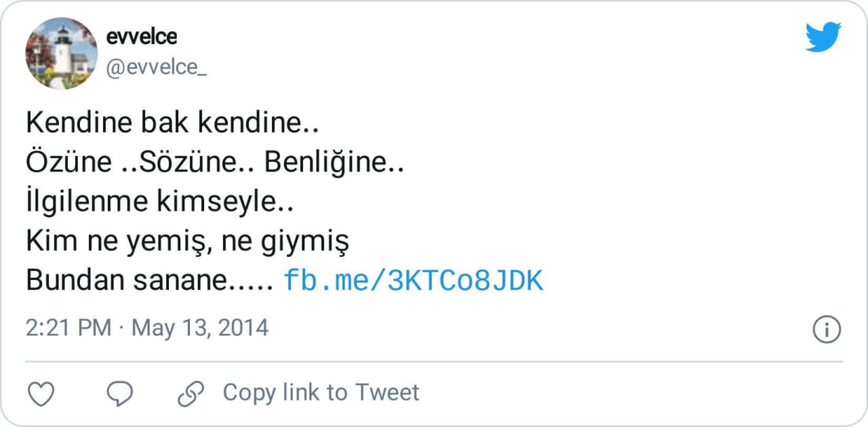Open Twitter via the blue bird logo

823,37
